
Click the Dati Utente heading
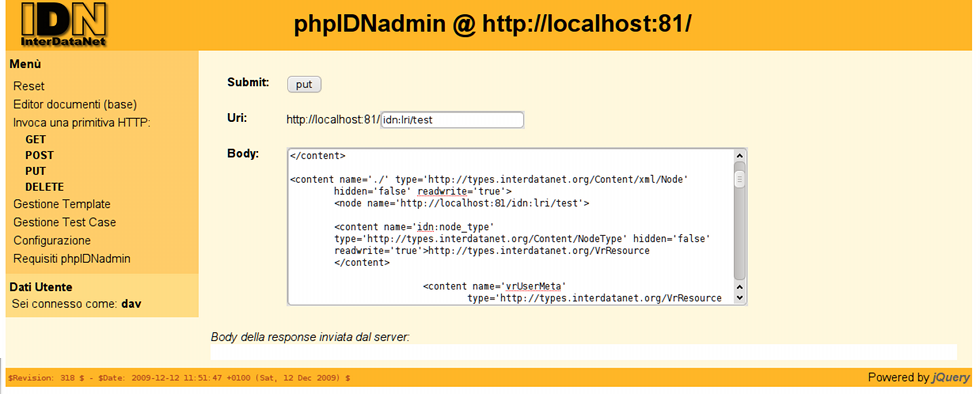pyautogui.click(x=41, y=287)
